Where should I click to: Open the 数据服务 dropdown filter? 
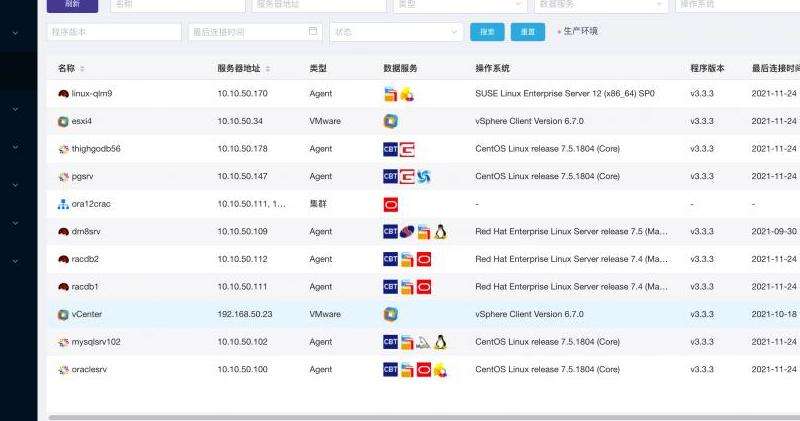[x=602, y=4]
